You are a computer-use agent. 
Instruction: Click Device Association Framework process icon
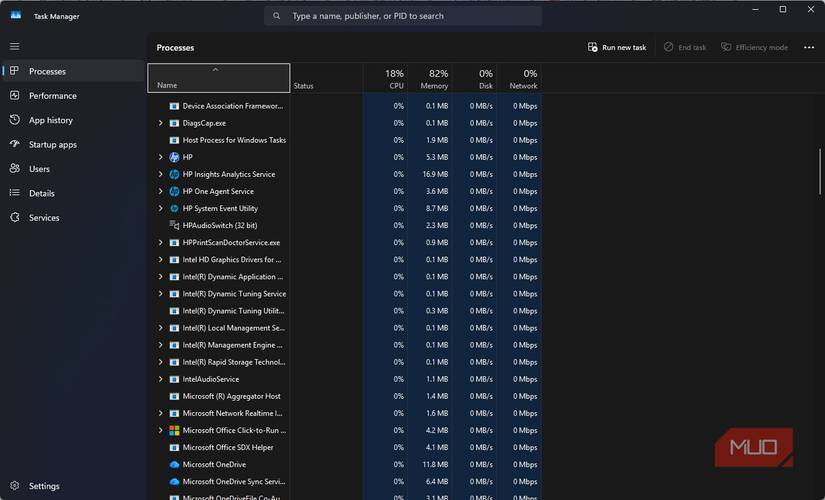174,106
